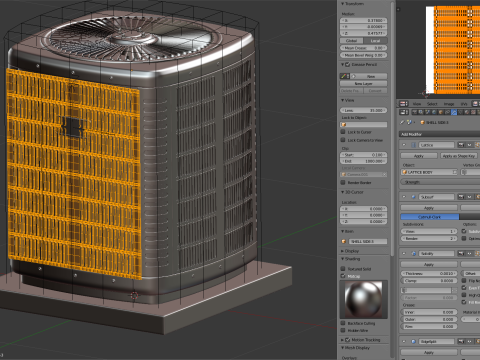
Task: Click the Lock to Object cube icon field
Action: [364, 125]
